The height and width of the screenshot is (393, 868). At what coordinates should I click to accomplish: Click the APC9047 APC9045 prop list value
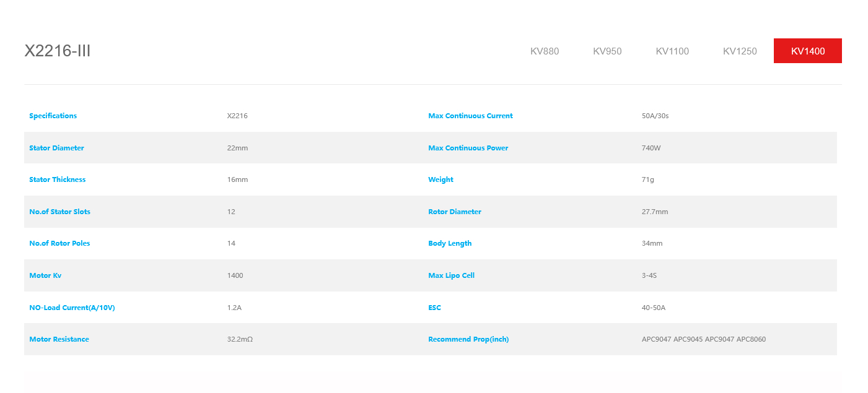click(x=704, y=339)
